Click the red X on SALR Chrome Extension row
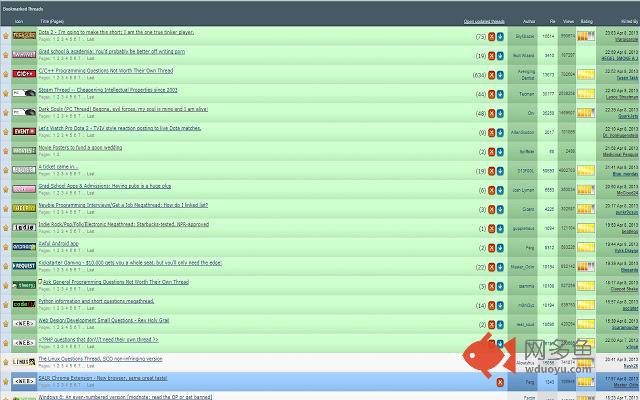Screen dimensions: 640x400 coord(500,381)
